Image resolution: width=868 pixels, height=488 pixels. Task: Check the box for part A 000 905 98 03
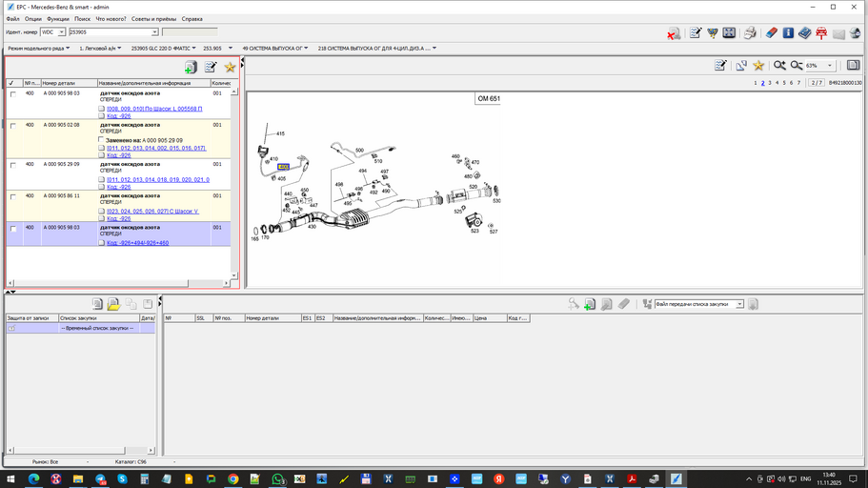[12, 94]
